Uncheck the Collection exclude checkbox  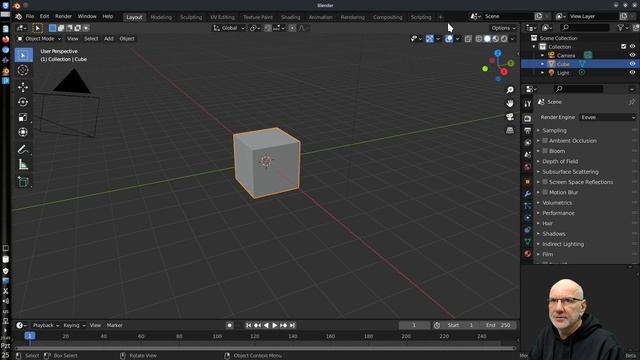(623, 47)
